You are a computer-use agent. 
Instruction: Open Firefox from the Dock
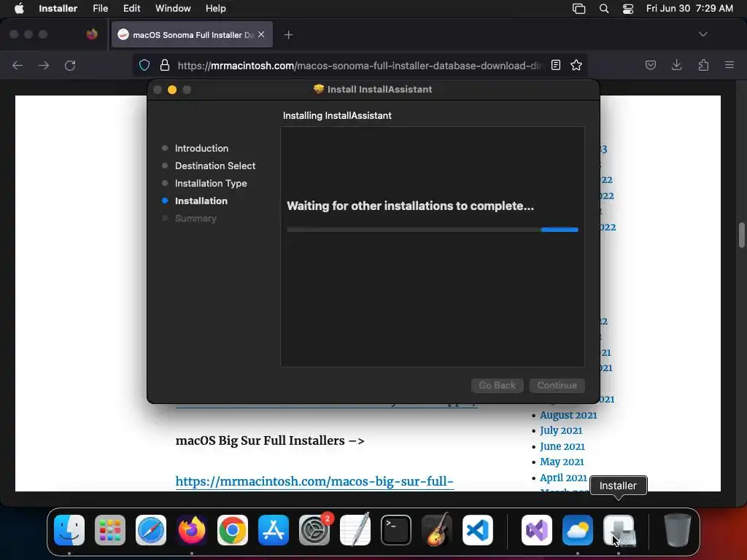pyautogui.click(x=192, y=530)
